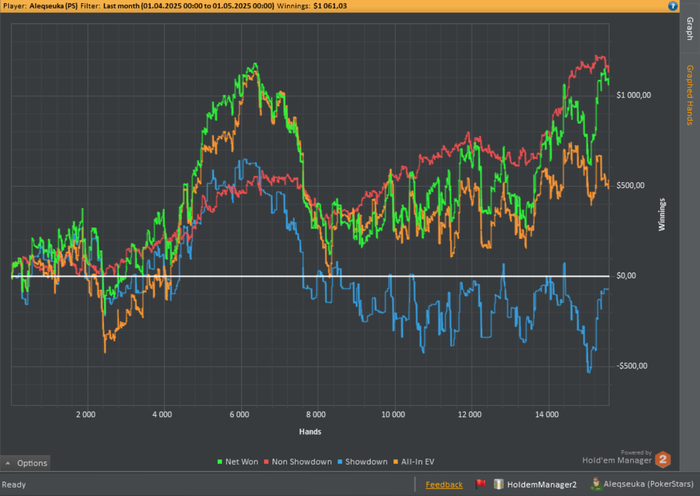Click the Winnings y-axis title
This screenshot has height=496, width=700.
click(x=662, y=215)
